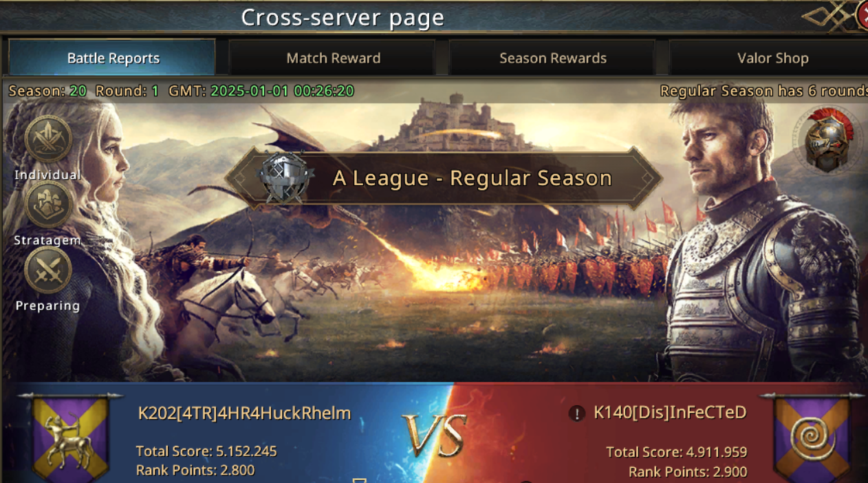This screenshot has width=868, height=483.
Task: Click the Preparing crossed-swords icon
Action: [x=47, y=270]
